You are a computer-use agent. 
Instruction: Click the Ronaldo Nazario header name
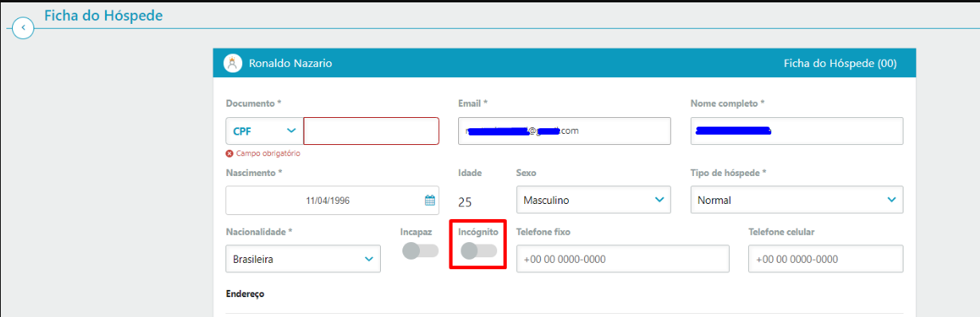pyautogui.click(x=290, y=63)
